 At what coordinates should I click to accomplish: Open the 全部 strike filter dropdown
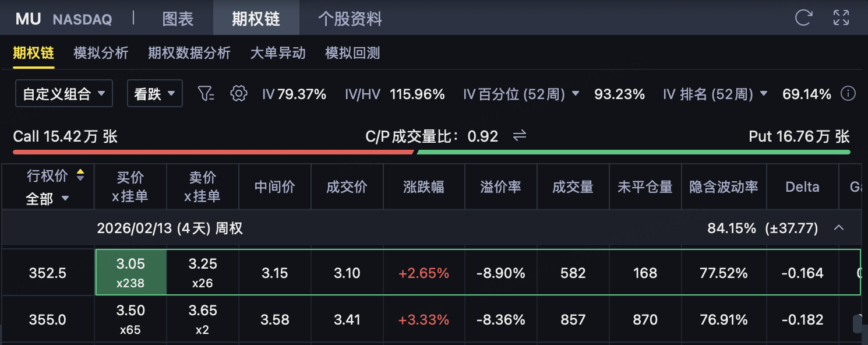tap(48, 199)
